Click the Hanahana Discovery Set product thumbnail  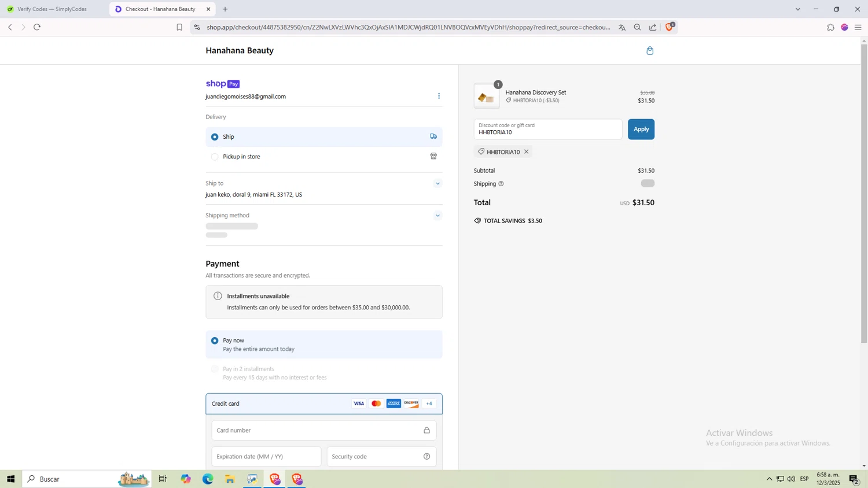[487, 97]
